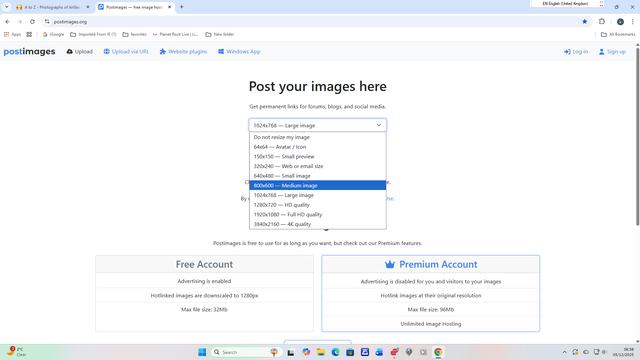
Task: Open Microsoft Edge from the taskbar
Action: point(336,352)
